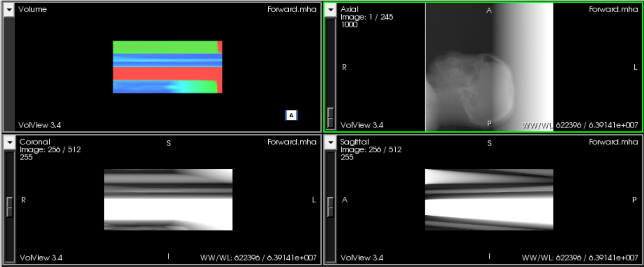Click the coronal grayscale slice image
Screen dimensions: 644x267
tap(168, 200)
